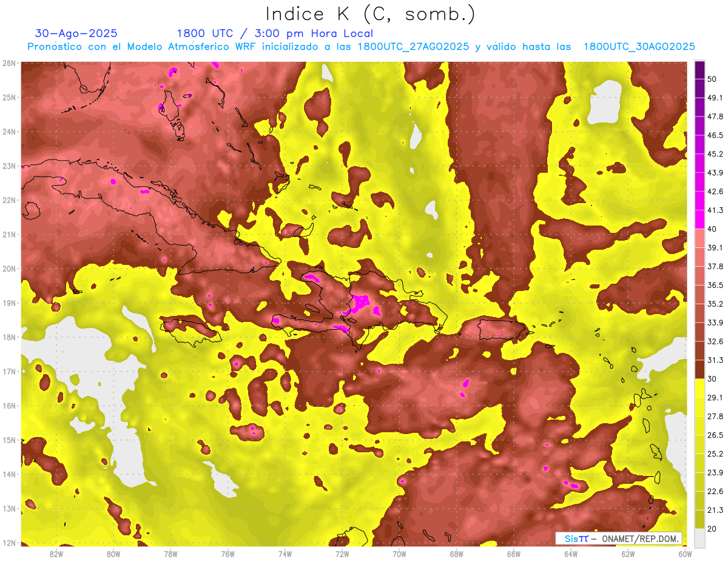The width and height of the screenshot is (728, 562).
Task: Click the color scale value 36.5
Action: click(x=715, y=285)
